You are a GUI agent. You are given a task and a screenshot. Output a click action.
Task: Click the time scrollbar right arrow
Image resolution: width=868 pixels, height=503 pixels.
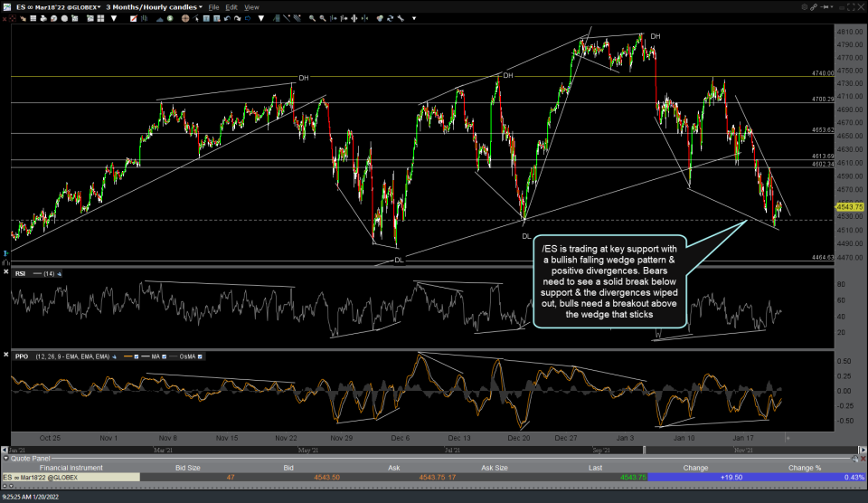(x=863, y=450)
